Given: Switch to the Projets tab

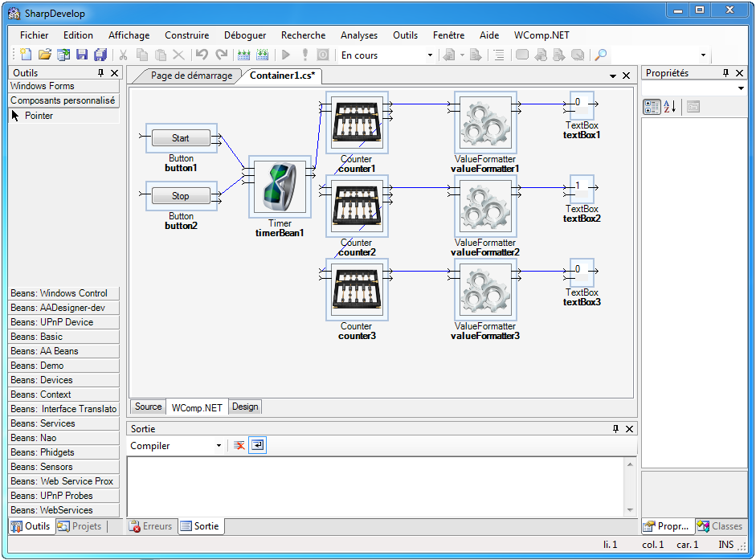Looking at the screenshot, I should pos(80,526).
